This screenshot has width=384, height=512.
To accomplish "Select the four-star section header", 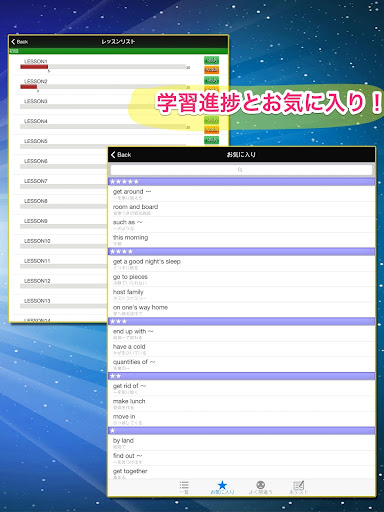I will click(x=241, y=252).
